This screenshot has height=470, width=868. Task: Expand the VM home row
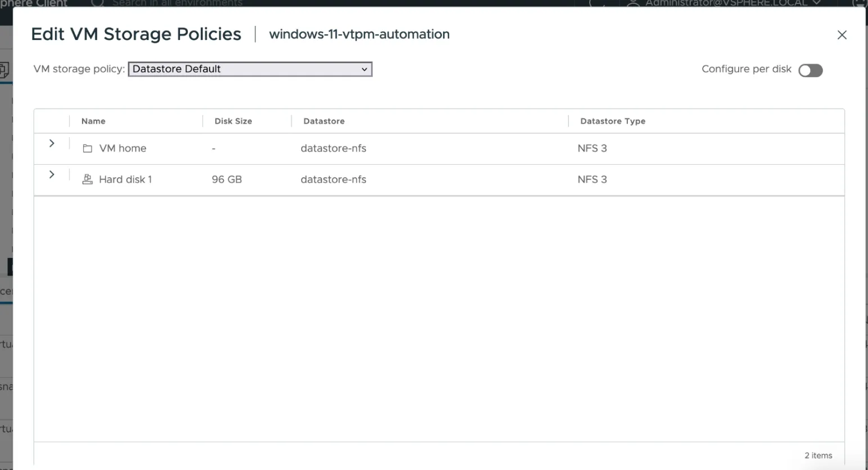click(x=52, y=143)
